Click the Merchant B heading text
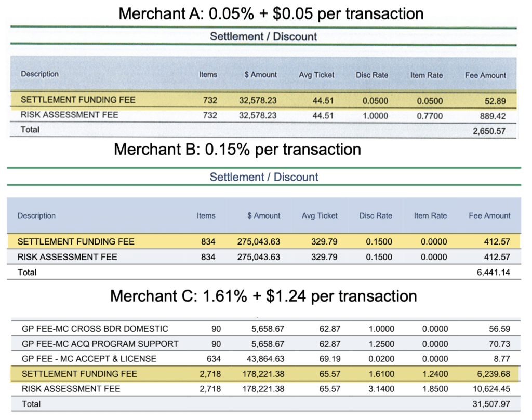Image resolution: width=532 pixels, height=420 pixels. (x=237, y=150)
